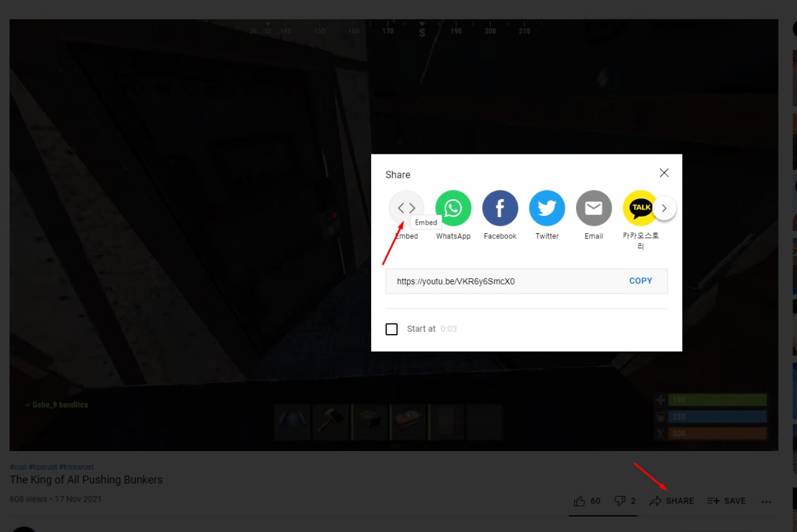Close the Share dialog
797x532 pixels.
point(664,173)
